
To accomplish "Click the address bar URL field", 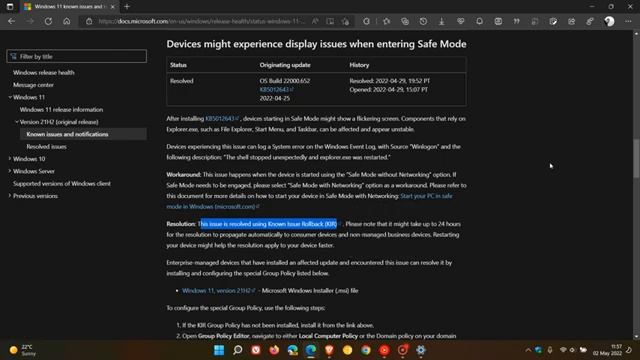I will pos(201,21).
